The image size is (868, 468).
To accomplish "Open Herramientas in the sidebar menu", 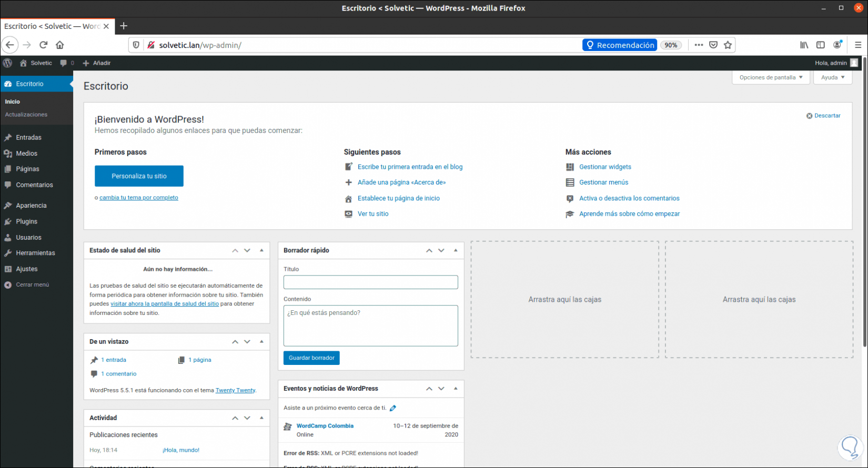I will point(36,253).
